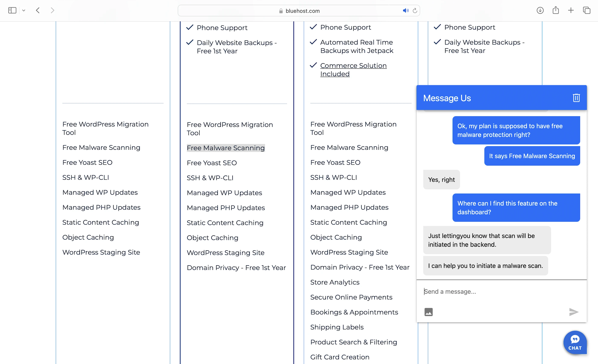This screenshot has height=364, width=598.
Task: Click the Safari sidebar toggle icon
Action: (x=12, y=10)
